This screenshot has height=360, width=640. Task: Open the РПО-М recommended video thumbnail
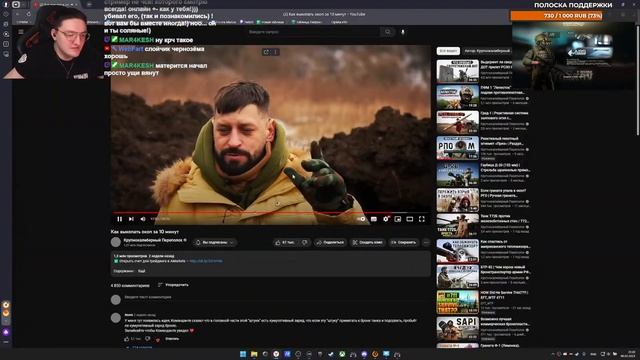458,148
